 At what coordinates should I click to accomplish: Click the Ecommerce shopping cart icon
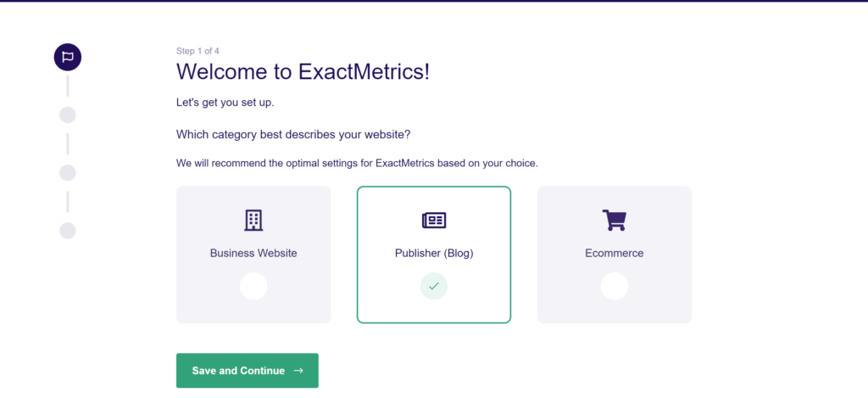click(614, 220)
